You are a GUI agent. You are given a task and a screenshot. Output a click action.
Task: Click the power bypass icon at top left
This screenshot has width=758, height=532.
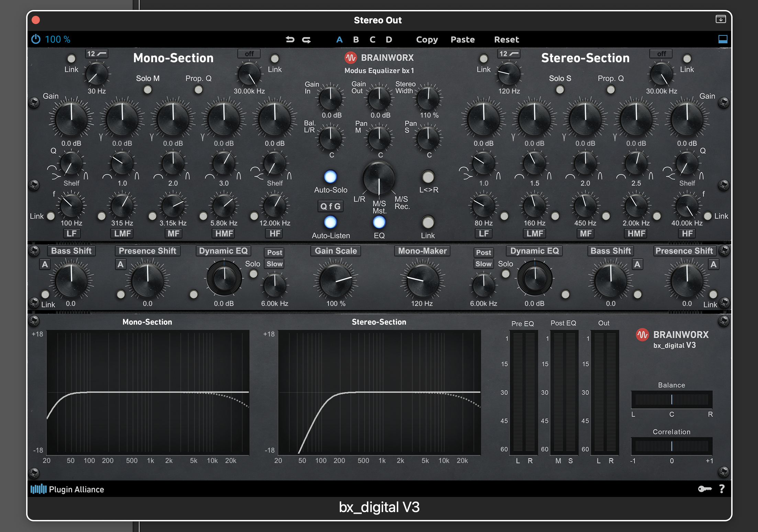click(35, 39)
